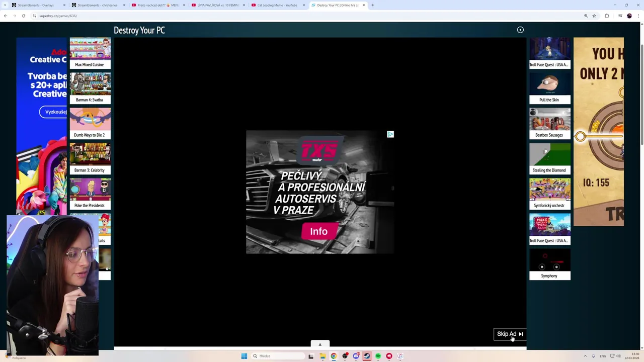This screenshot has height=362, width=644.
Task: Click the Vyzkoušej button in Adobe ad
Action: (x=54, y=112)
